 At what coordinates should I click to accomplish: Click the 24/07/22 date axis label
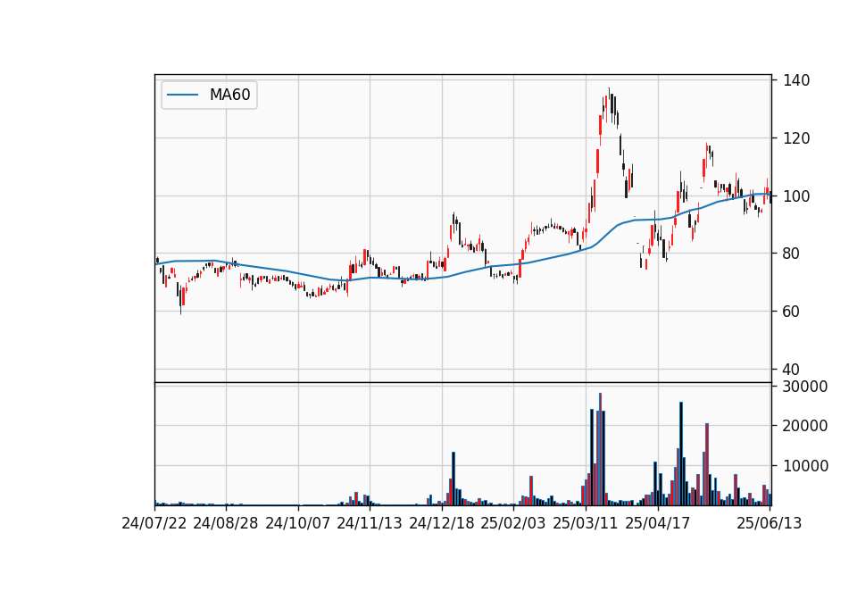pos(154,523)
